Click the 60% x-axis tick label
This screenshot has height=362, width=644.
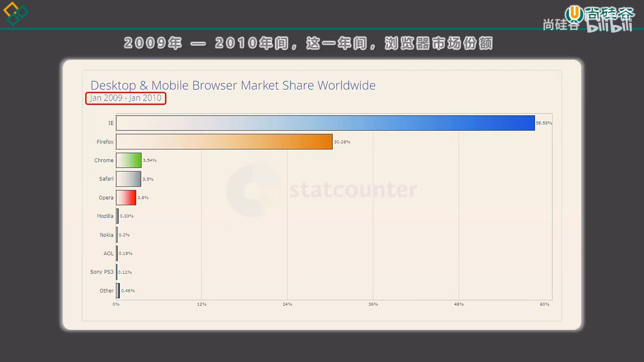click(x=544, y=304)
